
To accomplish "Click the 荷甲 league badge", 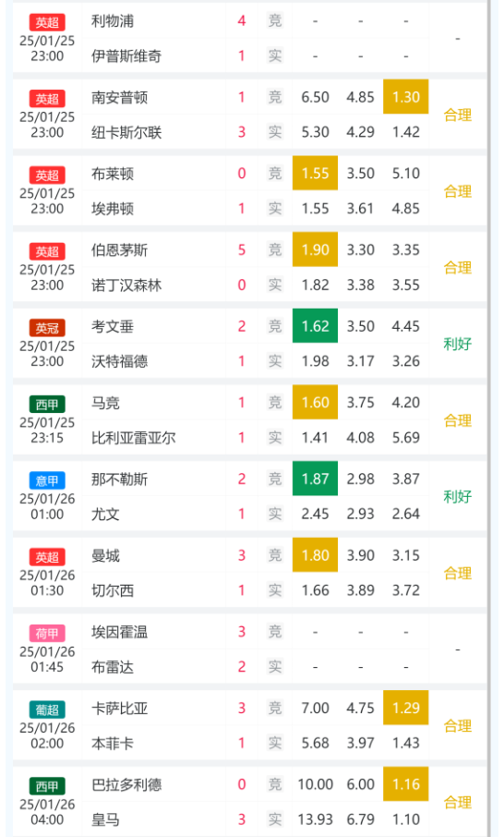I will click(47, 633).
